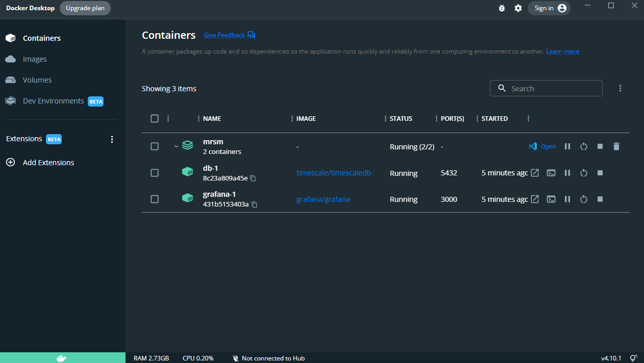Viewport: 644px width, 363px height.
Task: Focus the container Search field
Action: [546, 88]
